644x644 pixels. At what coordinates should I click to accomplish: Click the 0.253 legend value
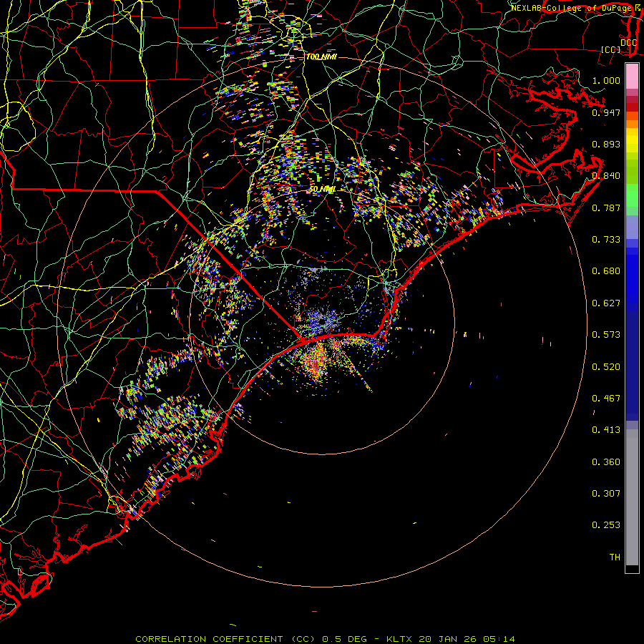[x=606, y=525]
